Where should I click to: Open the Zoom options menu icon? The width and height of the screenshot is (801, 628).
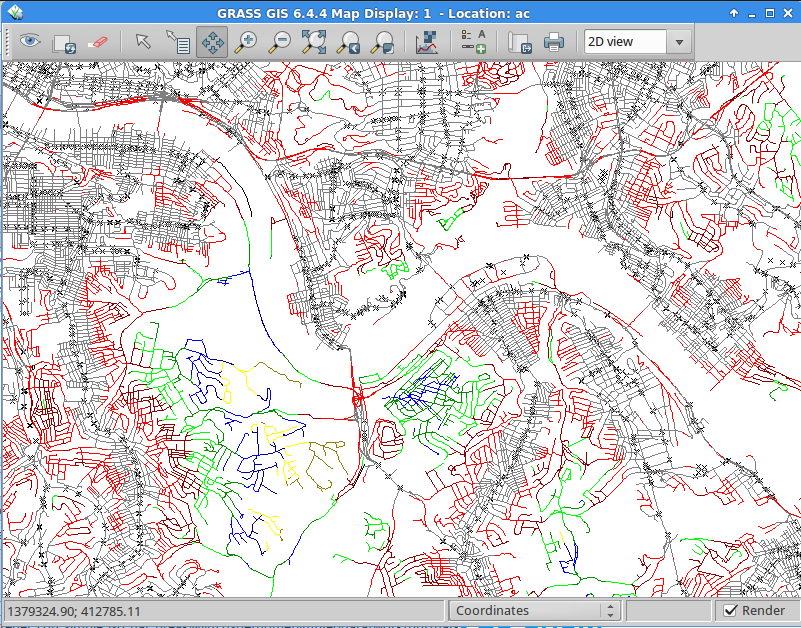point(382,42)
